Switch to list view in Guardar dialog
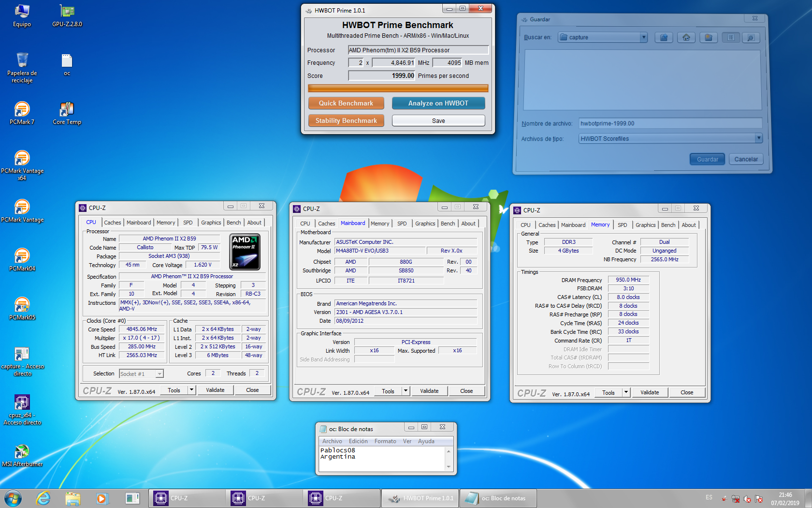812x508 pixels. pyautogui.click(x=731, y=38)
